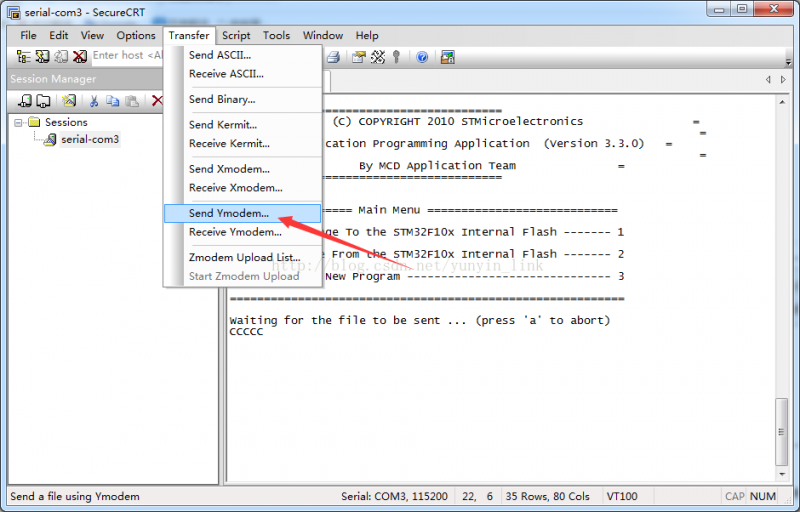The height and width of the screenshot is (512, 800).
Task: Choose Send Ymodem... menu entry
Action: pos(243,214)
